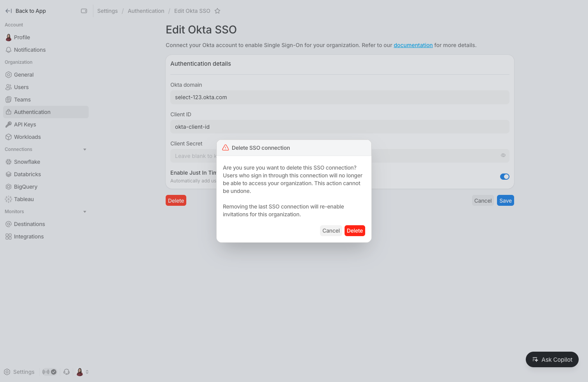
Task: Click the documentation link
Action: click(x=413, y=45)
